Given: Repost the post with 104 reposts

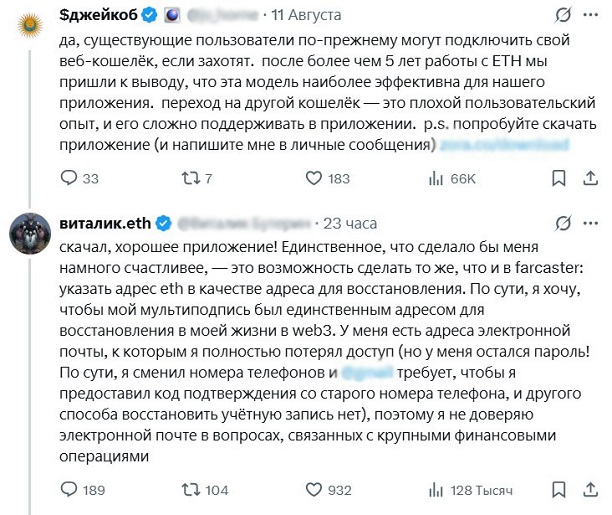Looking at the screenshot, I should (x=188, y=490).
